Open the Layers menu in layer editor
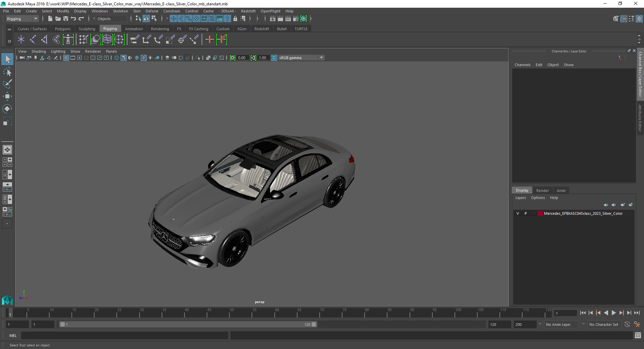Image resolution: width=644 pixels, height=349 pixels. point(521,198)
